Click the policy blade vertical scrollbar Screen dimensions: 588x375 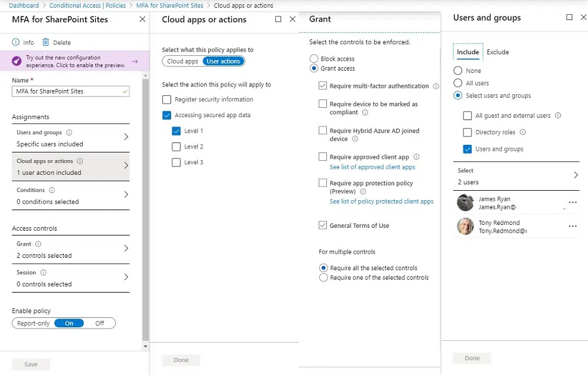point(145,211)
